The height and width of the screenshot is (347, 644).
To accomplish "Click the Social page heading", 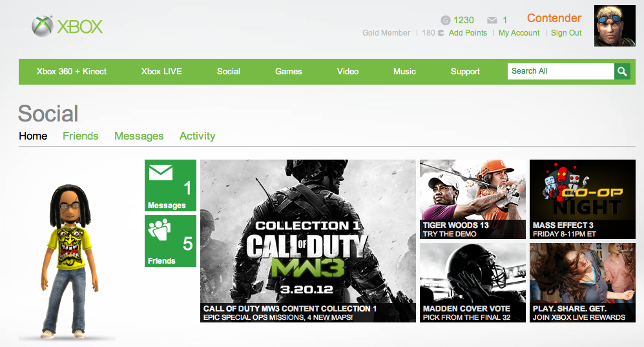I will pos(48,113).
